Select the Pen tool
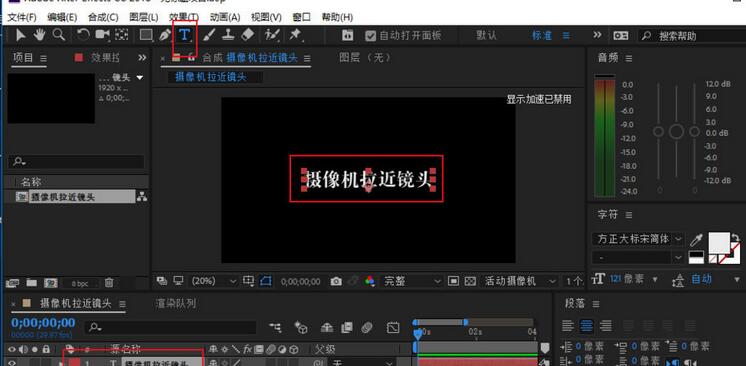The height and width of the screenshot is (366, 746). click(x=165, y=35)
